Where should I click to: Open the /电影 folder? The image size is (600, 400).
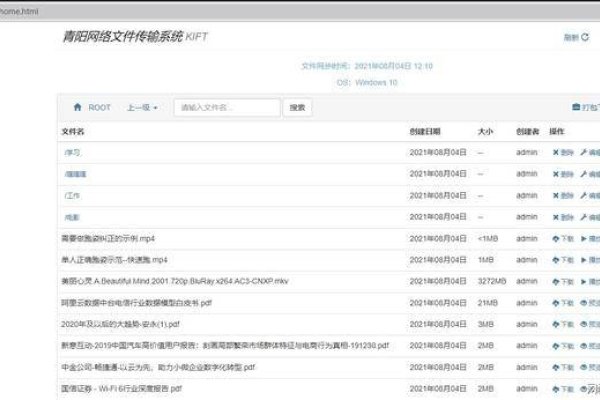(72, 217)
